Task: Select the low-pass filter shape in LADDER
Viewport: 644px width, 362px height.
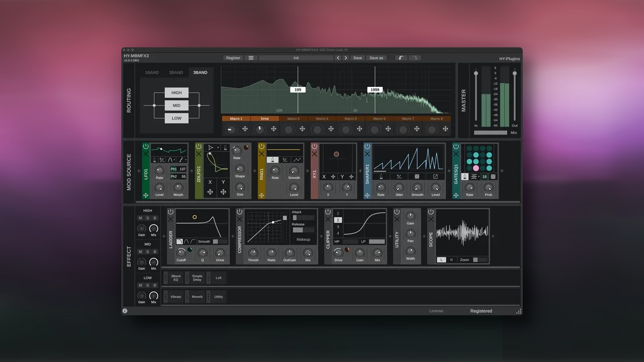Action: (x=180, y=241)
